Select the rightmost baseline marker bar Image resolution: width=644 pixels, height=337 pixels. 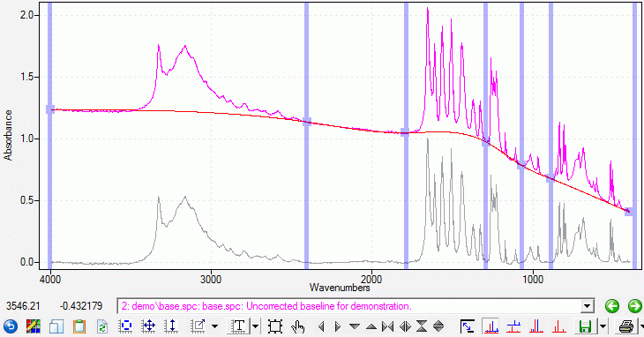click(634, 136)
